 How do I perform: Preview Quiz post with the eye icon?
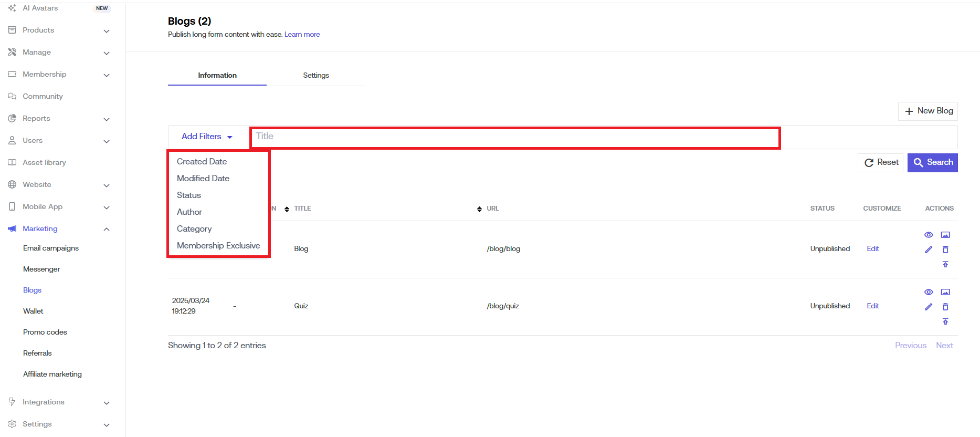tap(928, 292)
